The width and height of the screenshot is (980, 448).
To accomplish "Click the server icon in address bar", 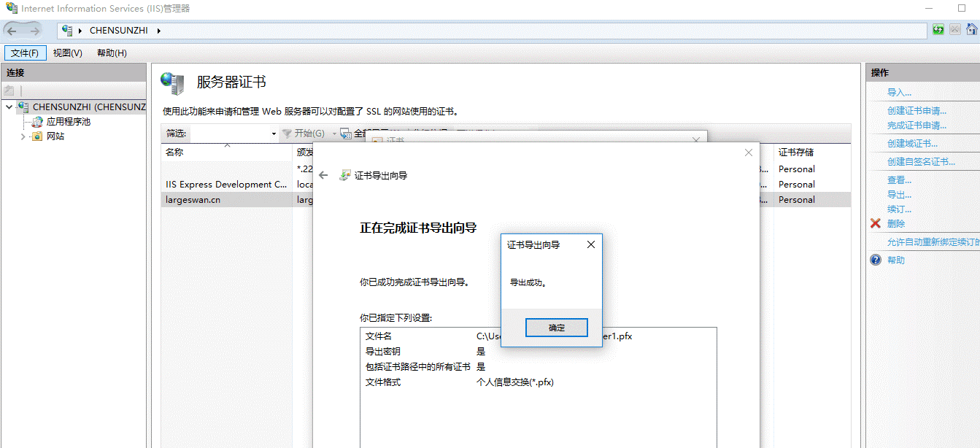I will (x=68, y=31).
